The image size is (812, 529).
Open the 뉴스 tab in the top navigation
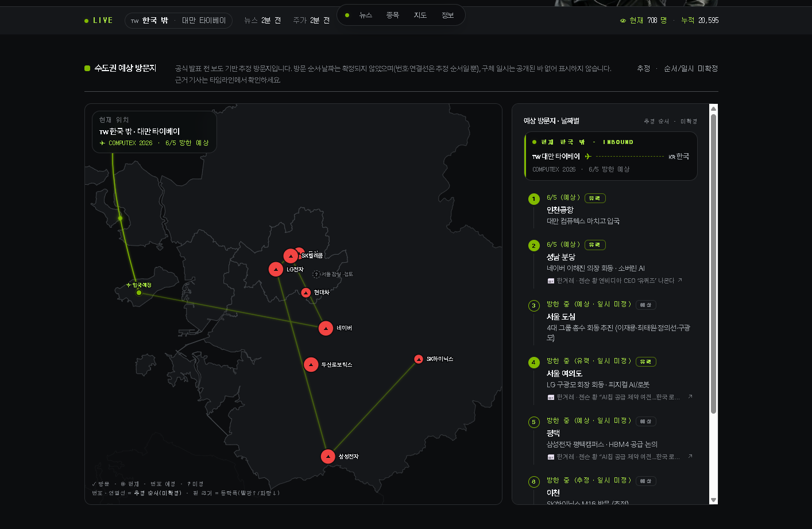(366, 15)
